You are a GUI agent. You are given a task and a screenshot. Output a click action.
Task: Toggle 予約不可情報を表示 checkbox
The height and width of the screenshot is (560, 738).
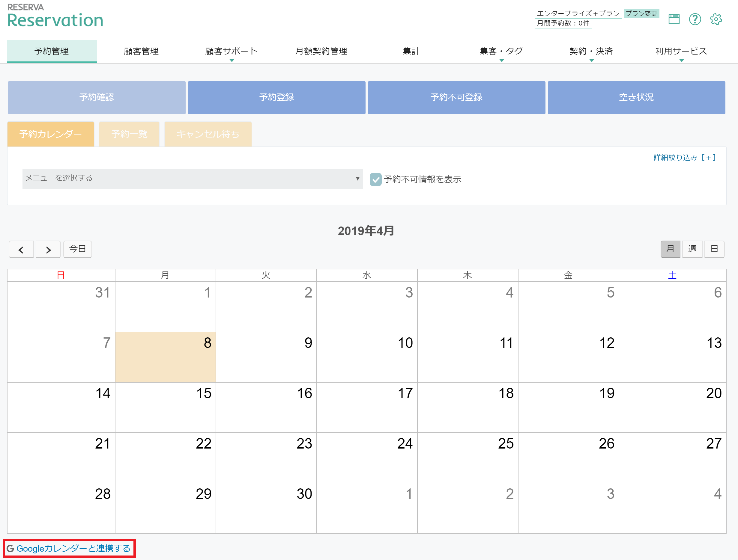375,179
